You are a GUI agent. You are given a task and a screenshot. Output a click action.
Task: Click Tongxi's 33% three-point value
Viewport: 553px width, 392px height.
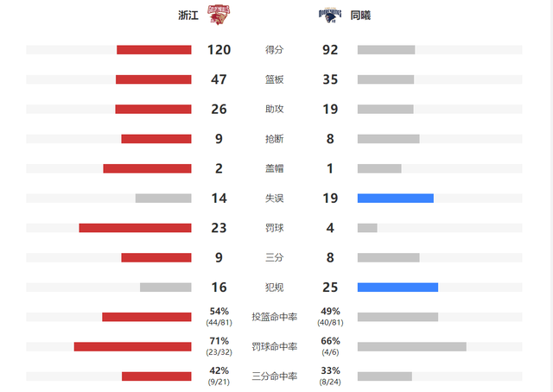pyautogui.click(x=329, y=371)
